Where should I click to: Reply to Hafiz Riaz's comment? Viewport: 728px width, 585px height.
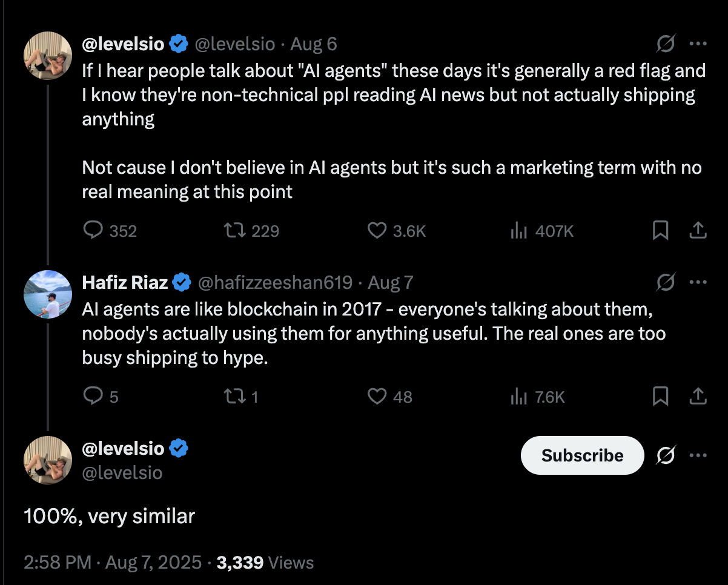coord(93,397)
